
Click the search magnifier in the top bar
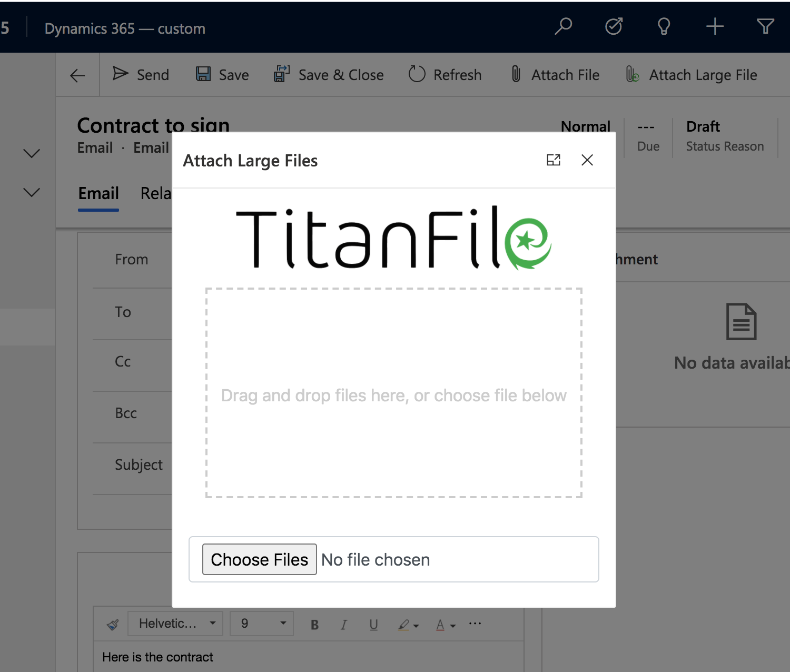[563, 26]
